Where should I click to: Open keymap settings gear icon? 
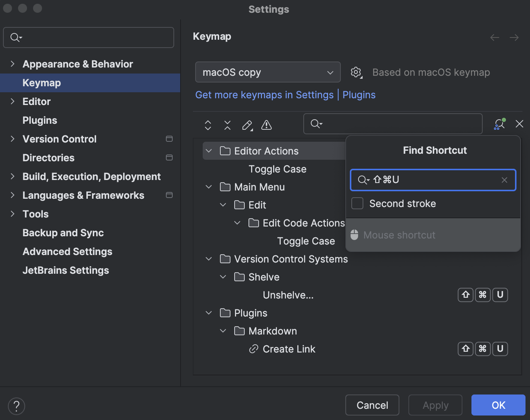[x=356, y=72]
